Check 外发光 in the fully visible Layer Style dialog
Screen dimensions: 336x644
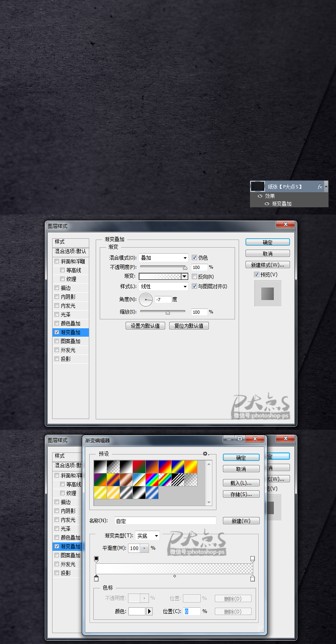tap(57, 350)
